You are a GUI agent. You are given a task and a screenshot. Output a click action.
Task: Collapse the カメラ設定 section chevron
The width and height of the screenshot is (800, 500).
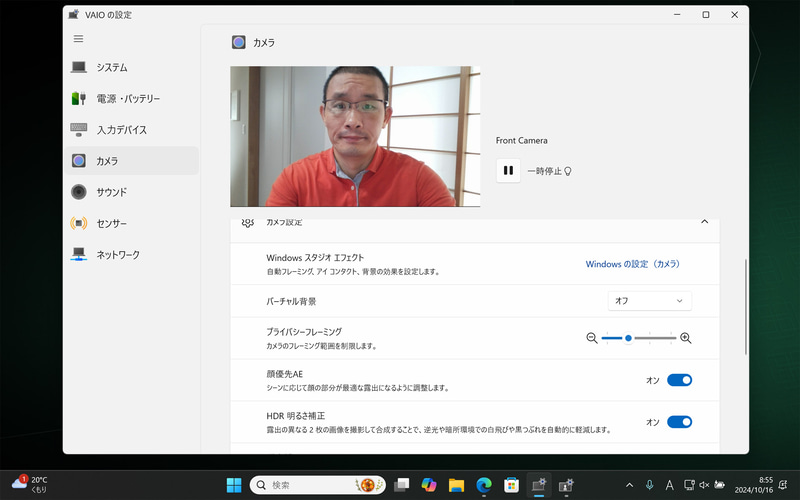[704, 222]
